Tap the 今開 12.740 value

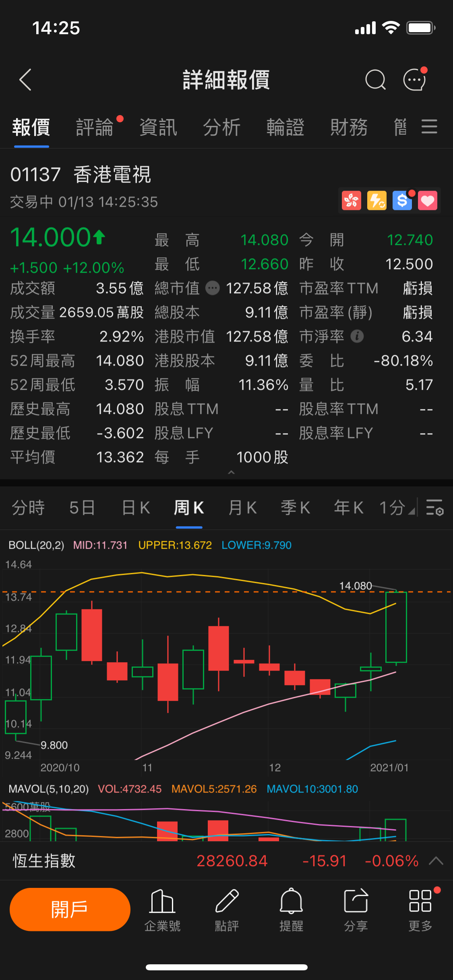(410, 240)
